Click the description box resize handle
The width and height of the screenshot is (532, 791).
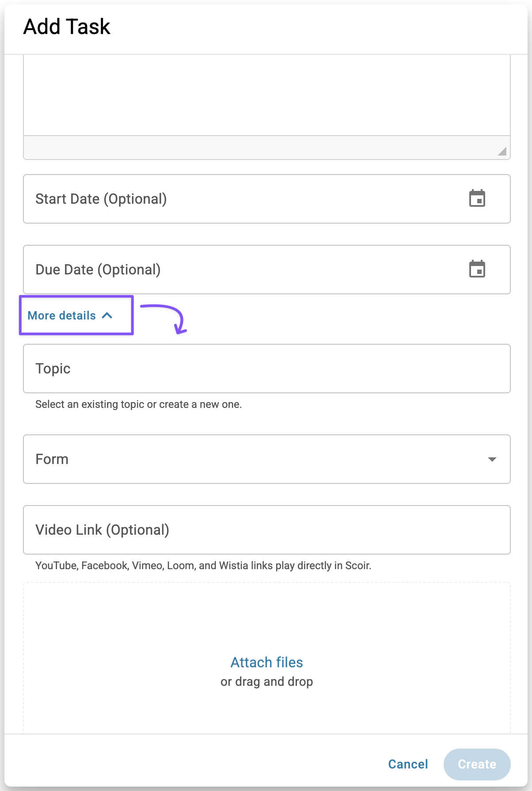click(x=502, y=152)
